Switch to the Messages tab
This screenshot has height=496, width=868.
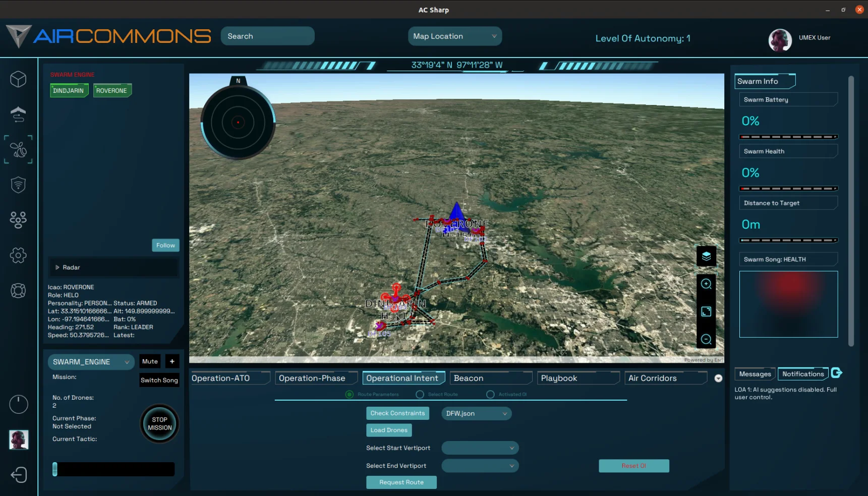coord(755,374)
